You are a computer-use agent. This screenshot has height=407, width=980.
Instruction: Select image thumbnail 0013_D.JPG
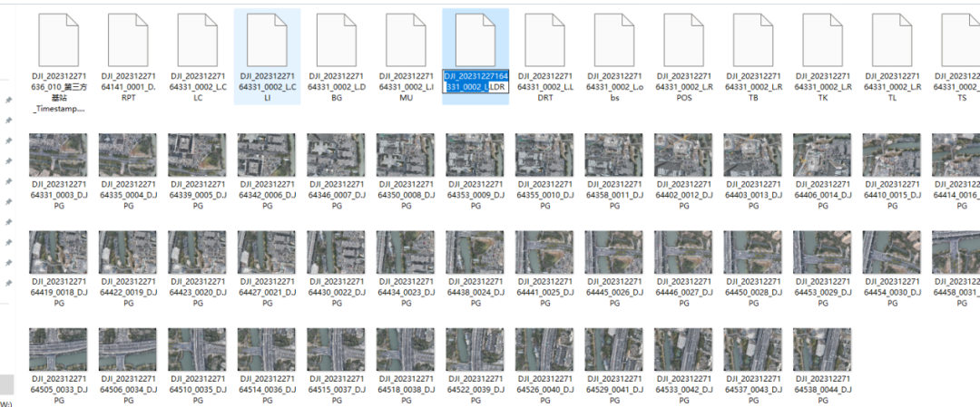coord(752,154)
